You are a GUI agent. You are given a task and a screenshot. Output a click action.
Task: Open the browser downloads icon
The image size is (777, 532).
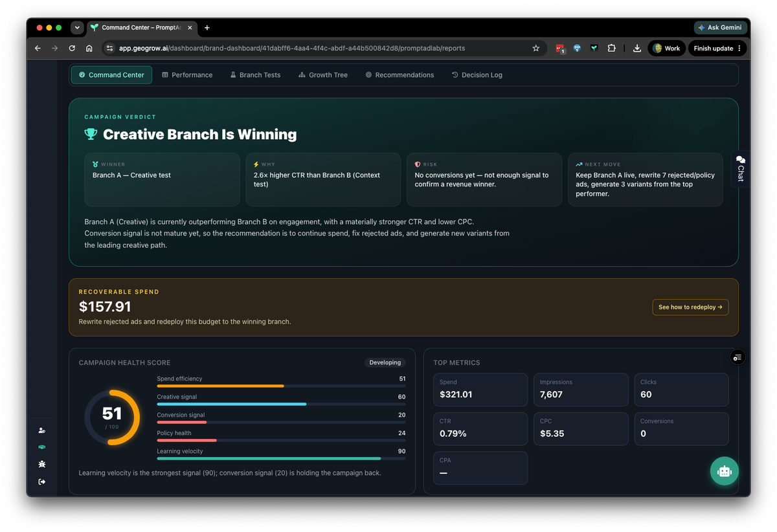coord(636,49)
